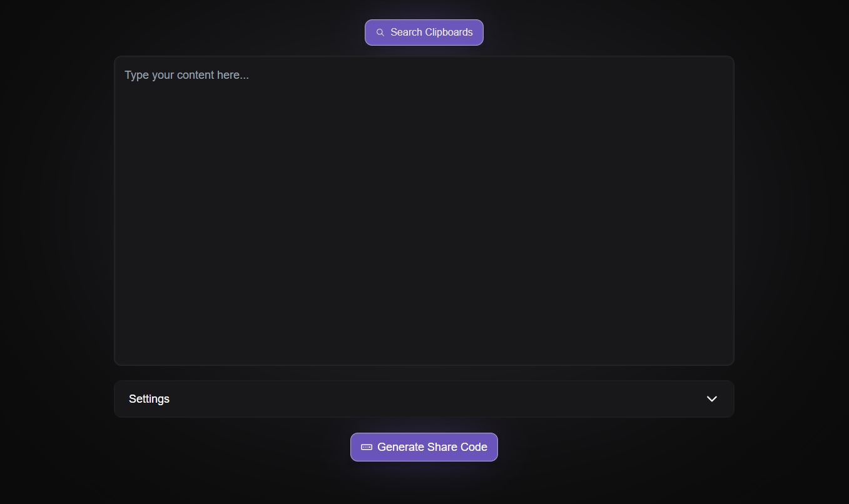Toggle the Settings section header bar
Image resolution: width=849 pixels, height=504 pixels.
424,399
